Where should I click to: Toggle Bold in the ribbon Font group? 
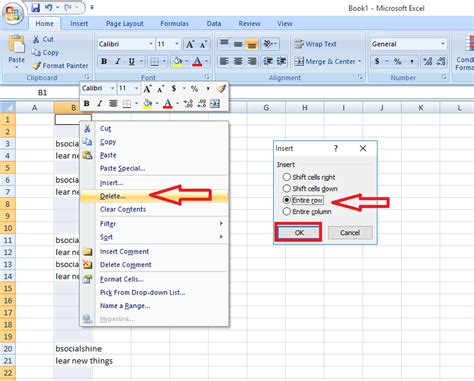coord(104,61)
